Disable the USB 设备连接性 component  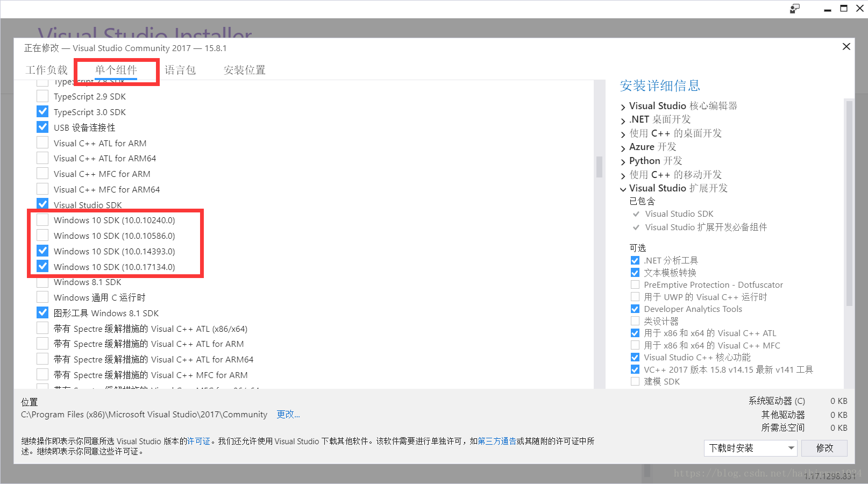tap(42, 127)
